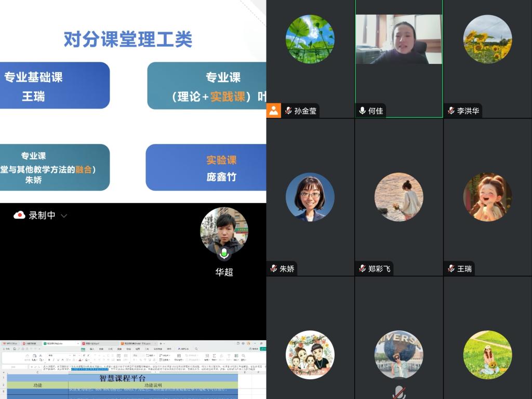Click 郑彩飞's seaside avatar
532x399 pixels.
point(399,197)
